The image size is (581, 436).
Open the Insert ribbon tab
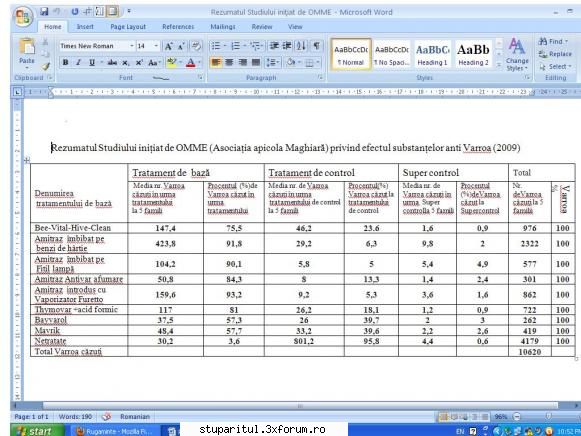click(85, 27)
